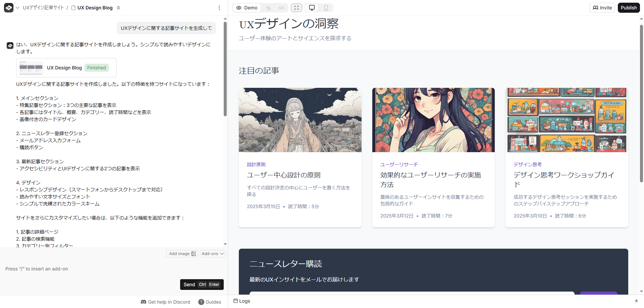The image size is (644, 308).
Task: Toggle Demo preview mode
Action: [247, 8]
